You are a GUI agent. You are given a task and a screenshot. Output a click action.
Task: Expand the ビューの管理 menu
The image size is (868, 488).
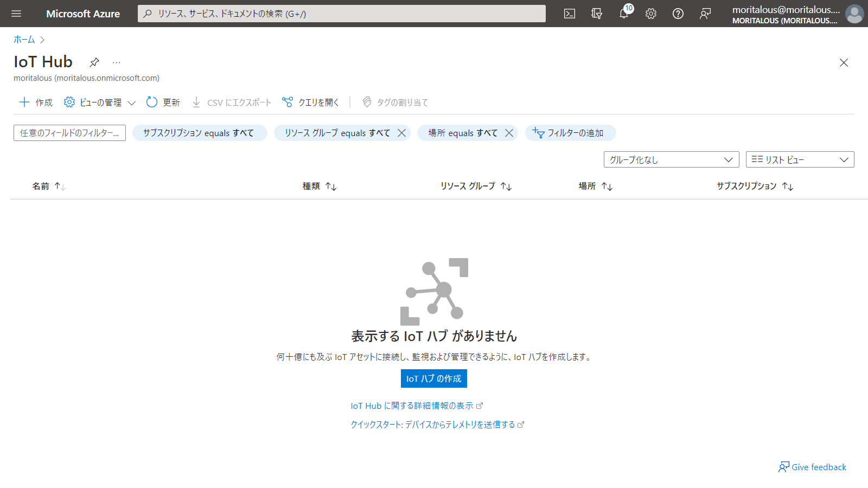100,102
